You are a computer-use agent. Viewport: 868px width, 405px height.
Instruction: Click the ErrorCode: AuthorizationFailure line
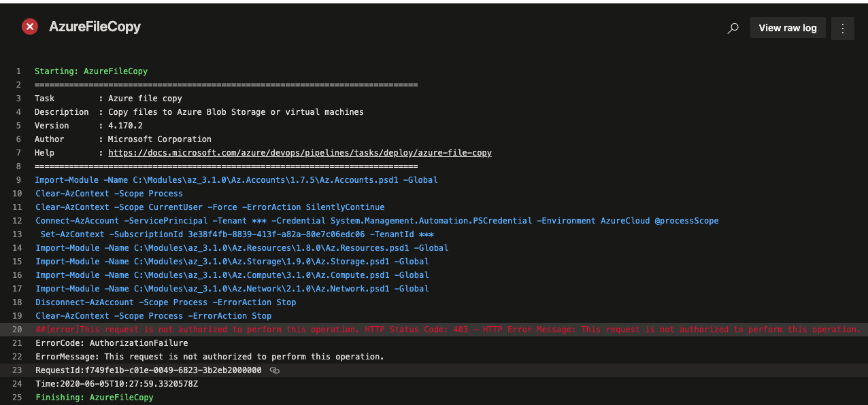112,343
